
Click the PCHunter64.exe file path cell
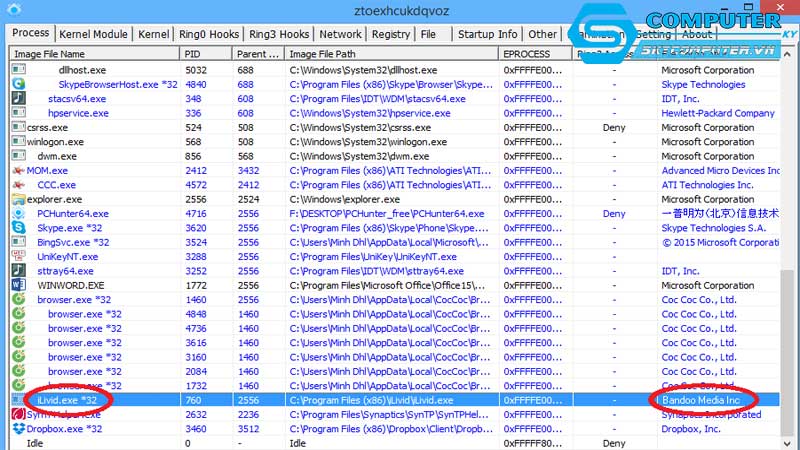(387, 214)
